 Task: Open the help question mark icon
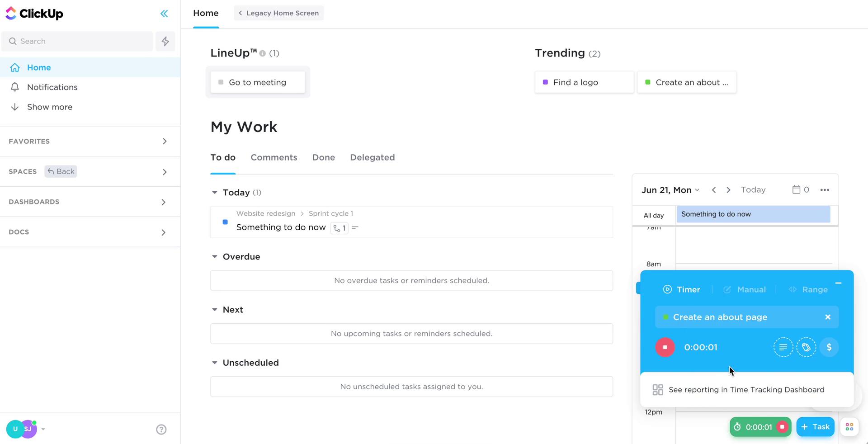point(161,430)
